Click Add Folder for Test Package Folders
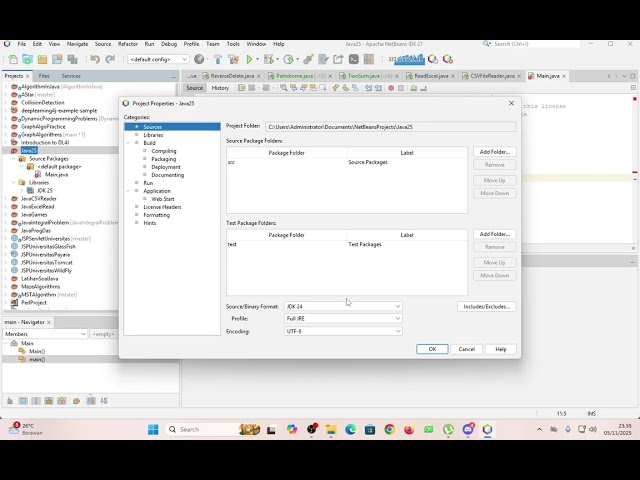The image size is (640, 480). click(x=495, y=234)
